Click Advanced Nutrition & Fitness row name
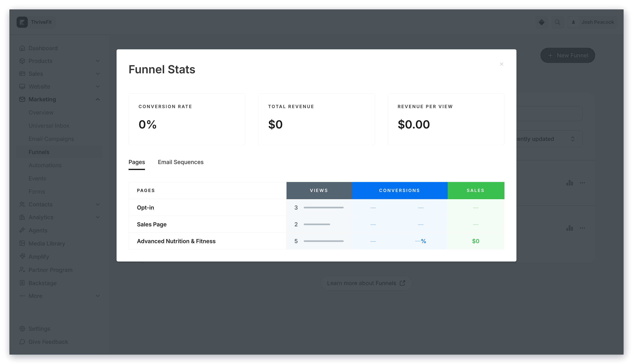The image size is (633, 364). [x=176, y=241]
